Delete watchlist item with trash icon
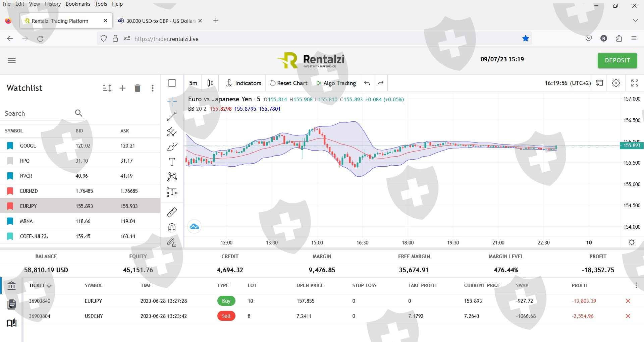This screenshot has height=342, width=644. click(x=137, y=88)
